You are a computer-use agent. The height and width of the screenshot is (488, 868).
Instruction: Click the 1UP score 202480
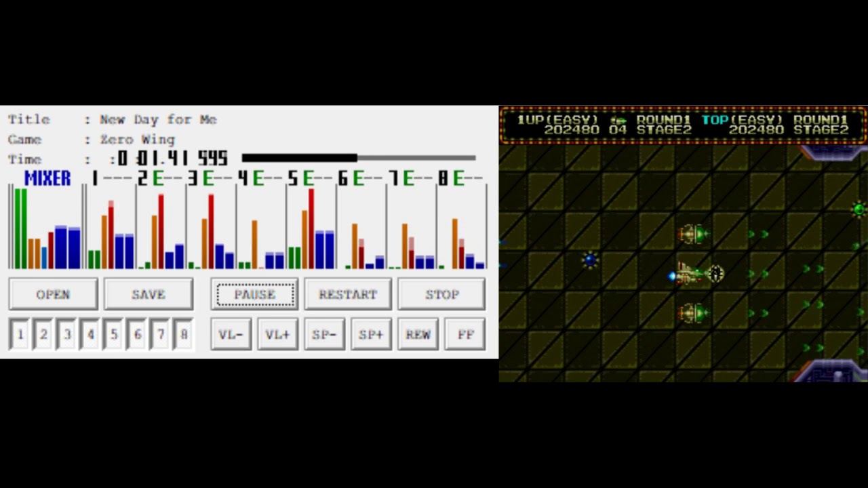coord(572,130)
